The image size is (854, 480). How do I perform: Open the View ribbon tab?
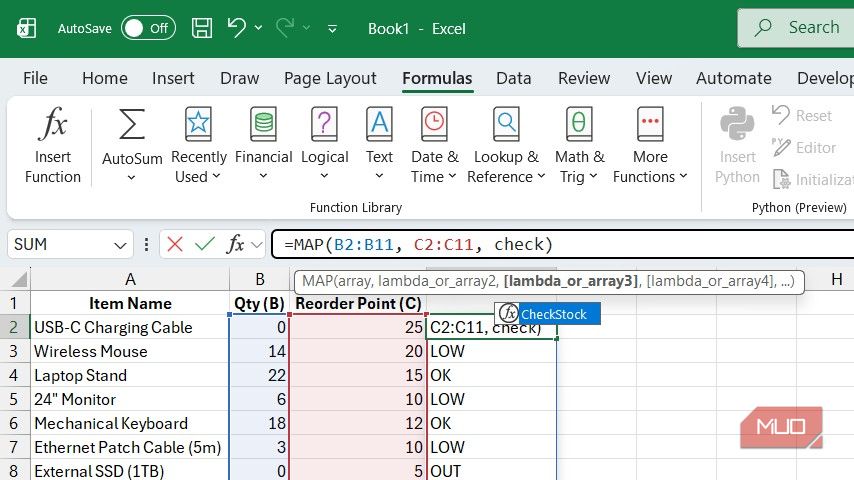coord(654,78)
